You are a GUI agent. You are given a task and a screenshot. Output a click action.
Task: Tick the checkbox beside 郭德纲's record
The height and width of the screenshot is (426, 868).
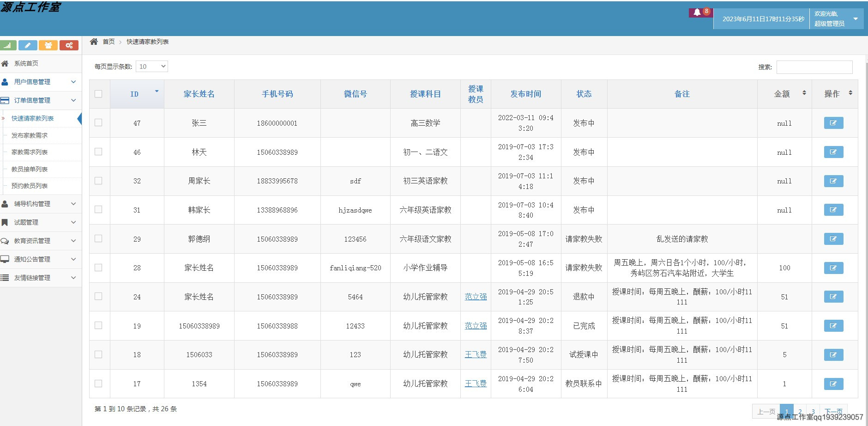coord(98,239)
